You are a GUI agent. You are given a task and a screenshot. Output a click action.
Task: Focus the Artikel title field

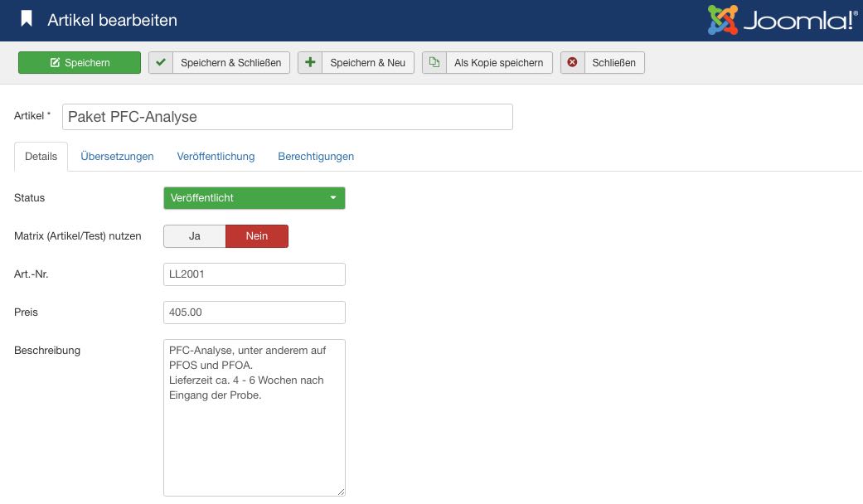pyautogui.click(x=287, y=117)
